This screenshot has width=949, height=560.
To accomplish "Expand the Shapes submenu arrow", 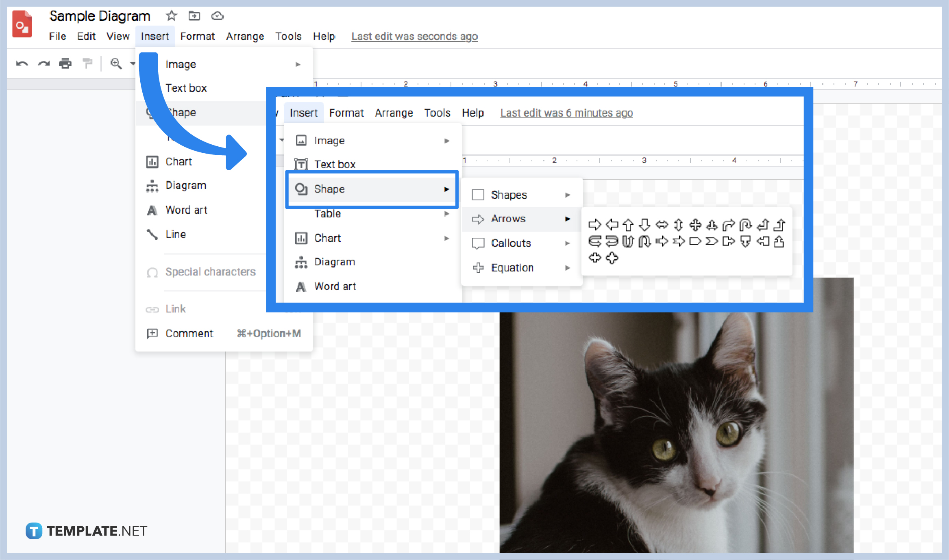I will tap(567, 194).
